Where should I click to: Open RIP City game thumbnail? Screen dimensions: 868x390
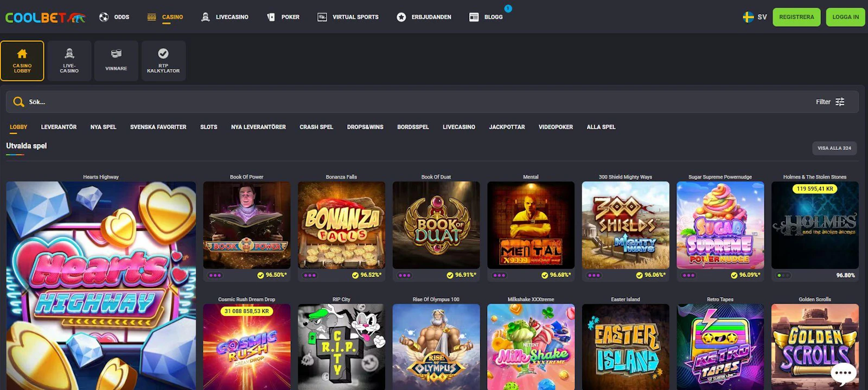[x=341, y=347]
